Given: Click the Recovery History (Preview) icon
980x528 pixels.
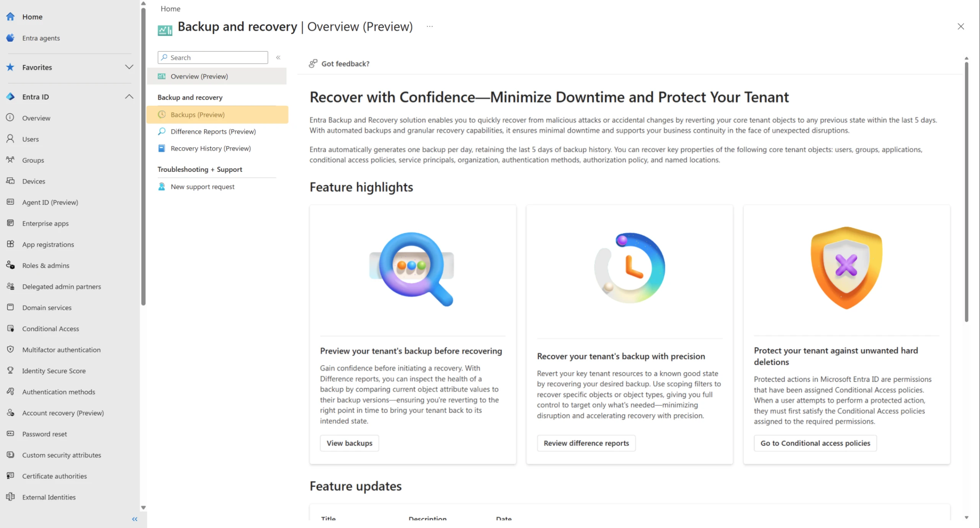Looking at the screenshot, I should pos(162,148).
